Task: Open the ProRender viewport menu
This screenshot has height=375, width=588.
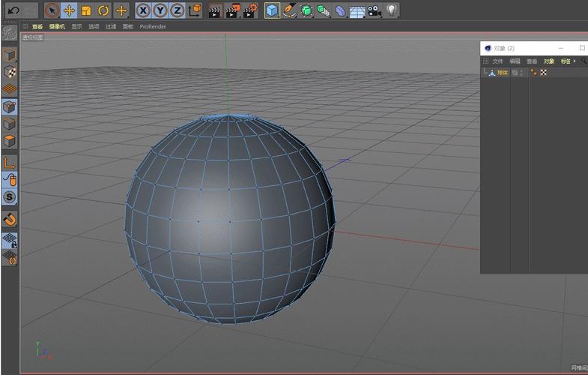Action: [153, 27]
